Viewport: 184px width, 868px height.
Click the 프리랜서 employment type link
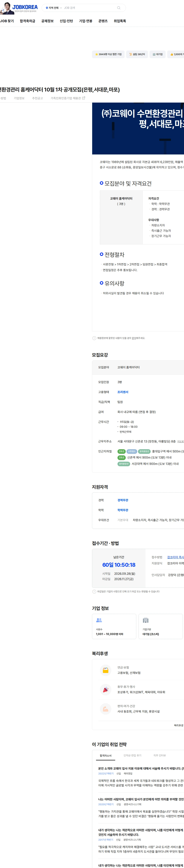pyautogui.click(x=123, y=392)
